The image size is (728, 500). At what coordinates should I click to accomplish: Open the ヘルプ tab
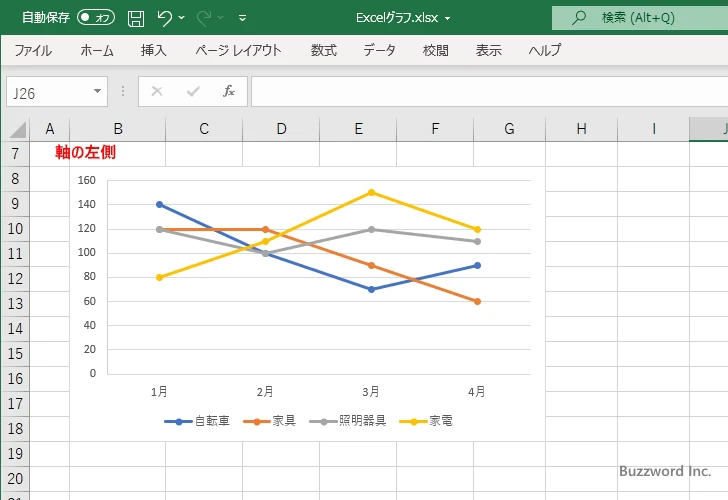click(x=545, y=50)
